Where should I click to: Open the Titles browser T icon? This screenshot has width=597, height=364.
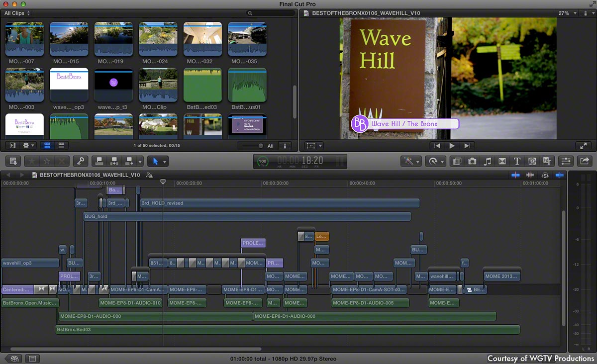pos(517,161)
